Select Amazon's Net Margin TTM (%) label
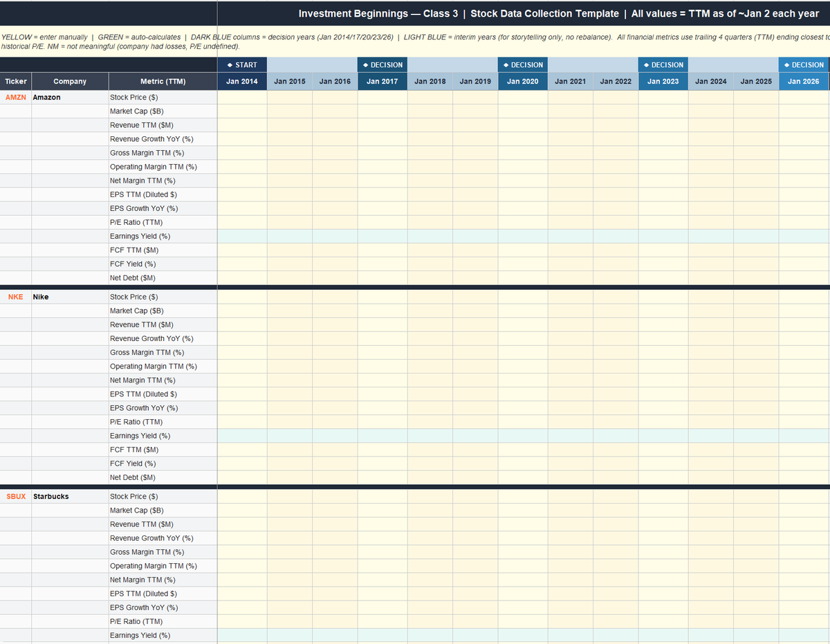This screenshot has height=644, width=830. pos(163,181)
